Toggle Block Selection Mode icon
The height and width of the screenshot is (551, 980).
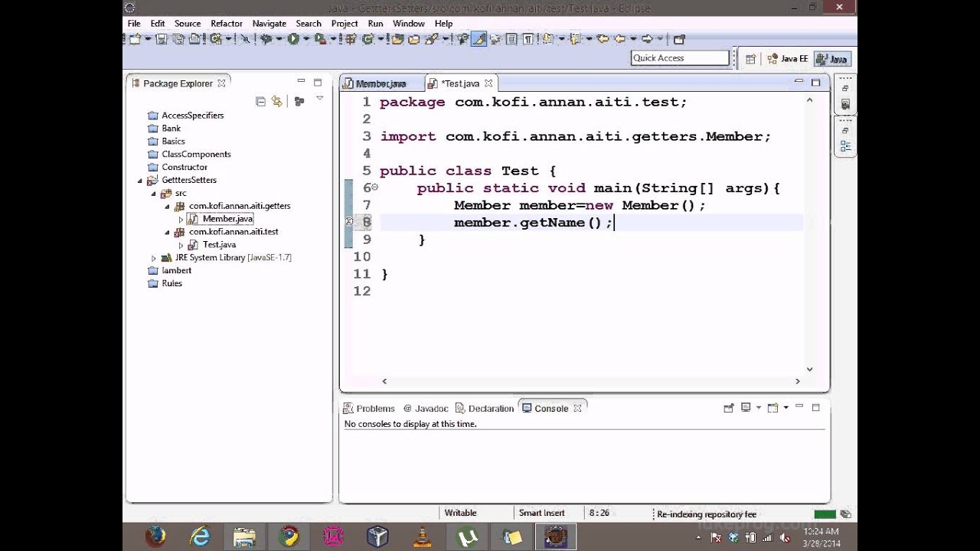coord(511,39)
